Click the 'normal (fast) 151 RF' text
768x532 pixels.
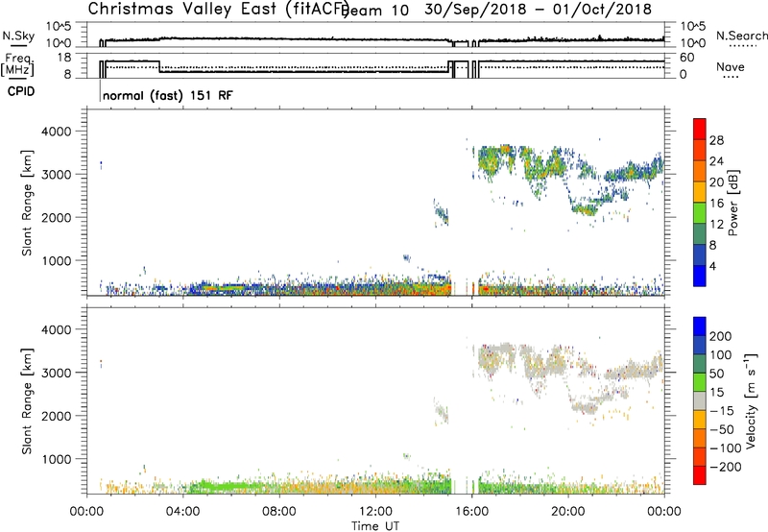(167, 95)
